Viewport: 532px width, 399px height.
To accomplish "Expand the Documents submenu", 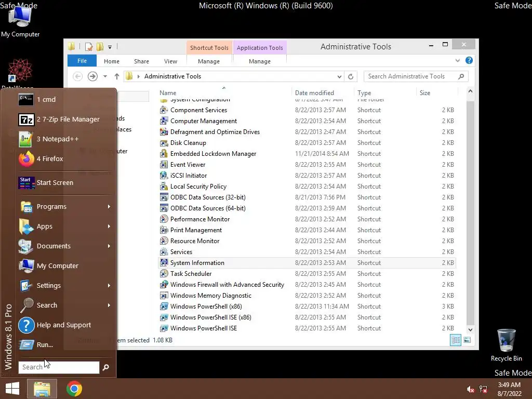I will coord(109,246).
